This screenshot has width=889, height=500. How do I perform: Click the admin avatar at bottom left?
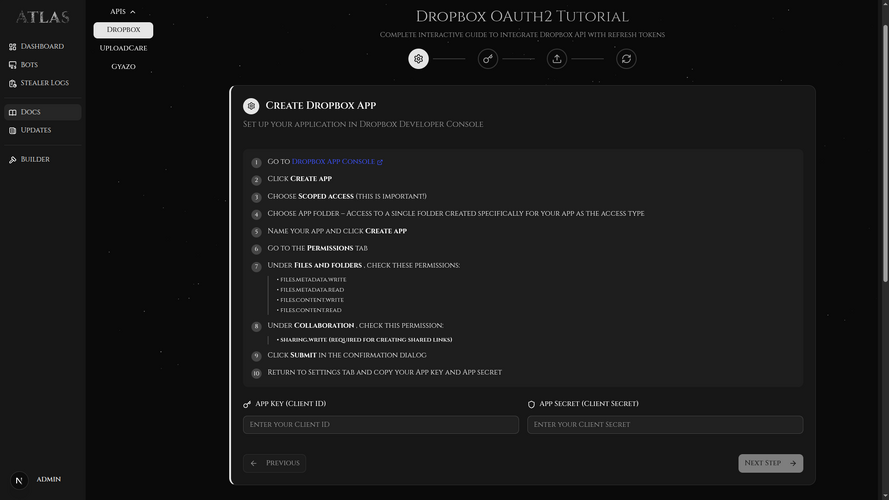[x=18, y=480]
